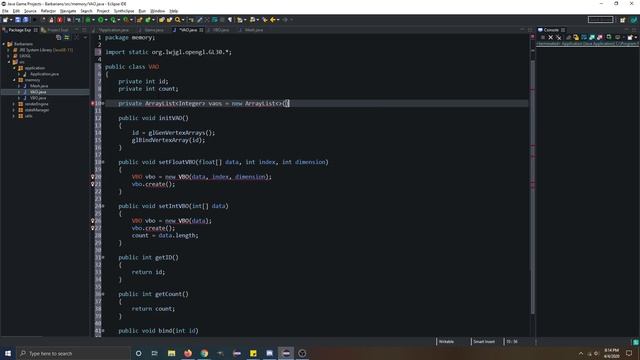Image resolution: width=640 pixels, height=360 pixels.
Task: Open the Source menu
Action: coord(30,11)
